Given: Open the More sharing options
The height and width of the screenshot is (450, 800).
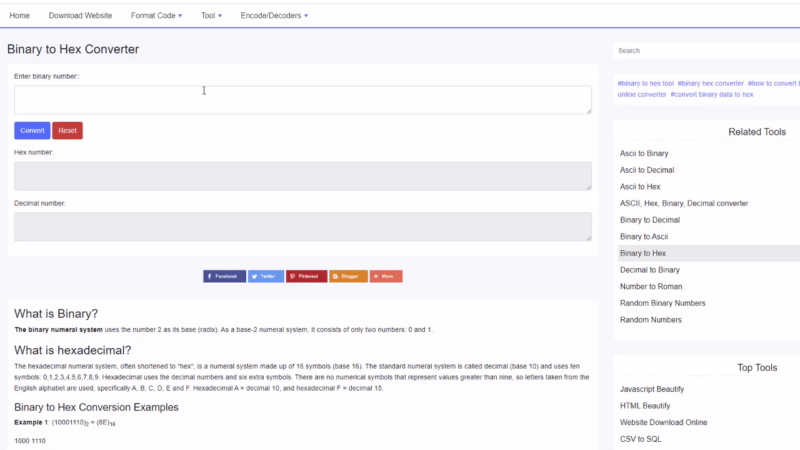Looking at the screenshot, I should click(x=386, y=276).
